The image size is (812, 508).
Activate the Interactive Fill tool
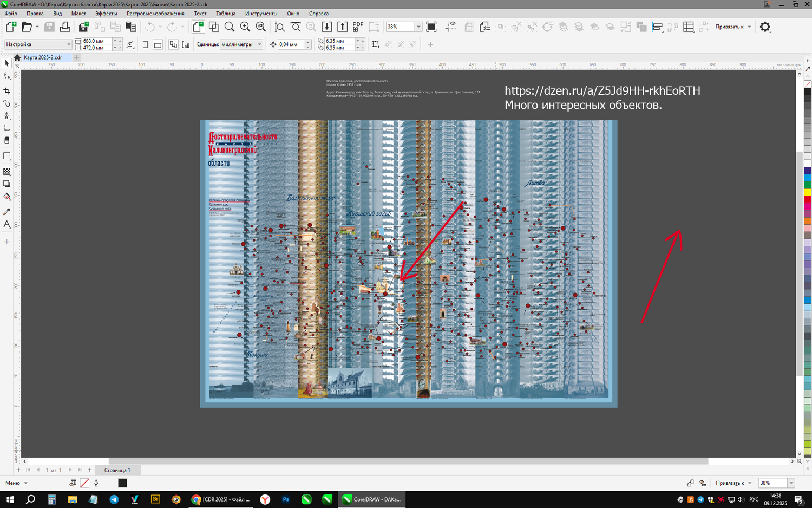tap(7, 197)
